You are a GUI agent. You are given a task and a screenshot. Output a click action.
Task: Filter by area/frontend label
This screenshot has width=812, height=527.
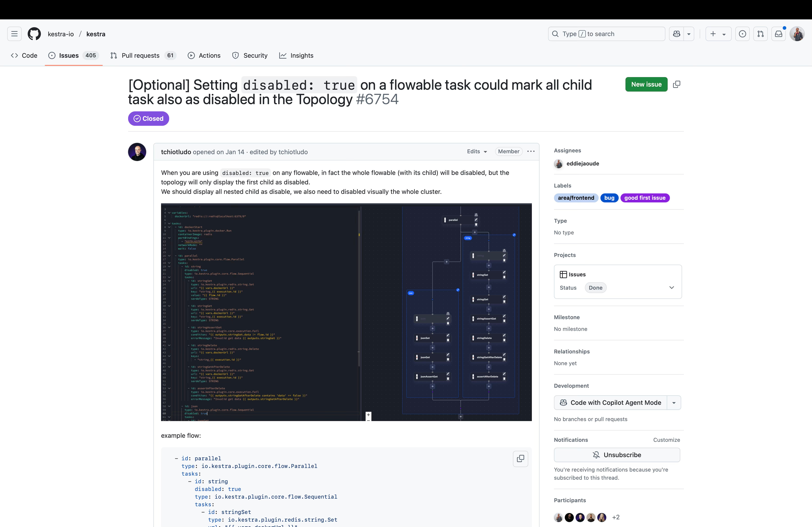[576, 198]
